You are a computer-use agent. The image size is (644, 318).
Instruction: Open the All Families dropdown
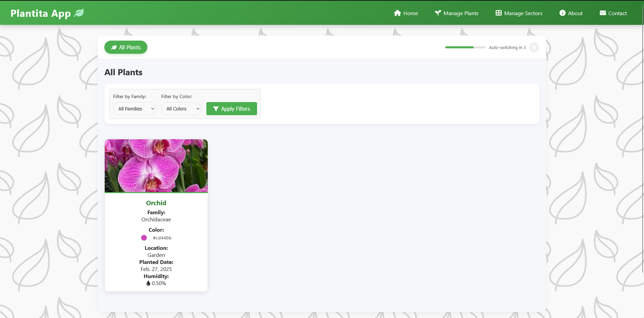pyautogui.click(x=134, y=108)
